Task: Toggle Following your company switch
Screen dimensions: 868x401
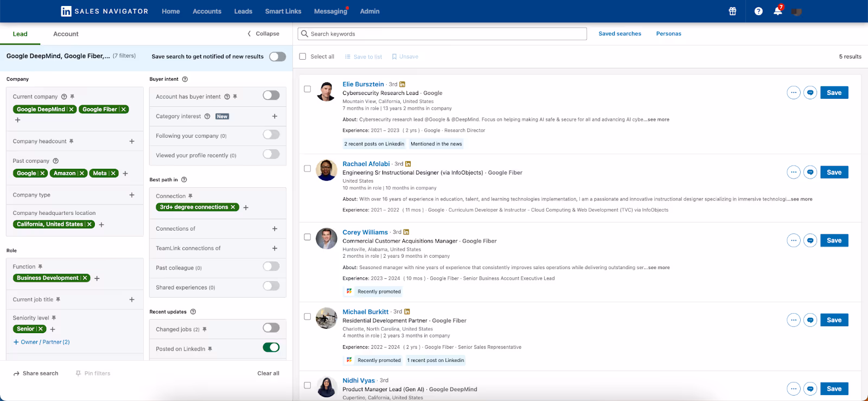Action: tap(271, 135)
